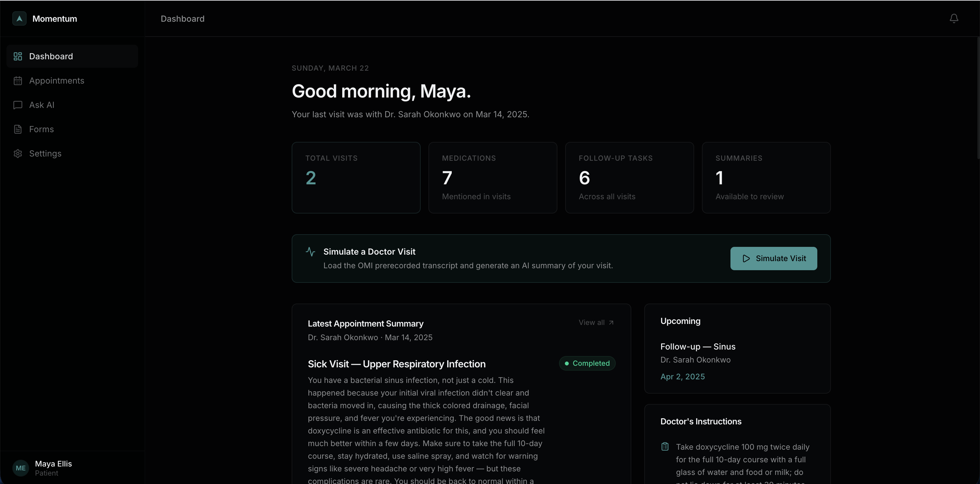This screenshot has width=980, height=484.
Task: Open the Follow-up Tasks stat card
Action: point(629,178)
